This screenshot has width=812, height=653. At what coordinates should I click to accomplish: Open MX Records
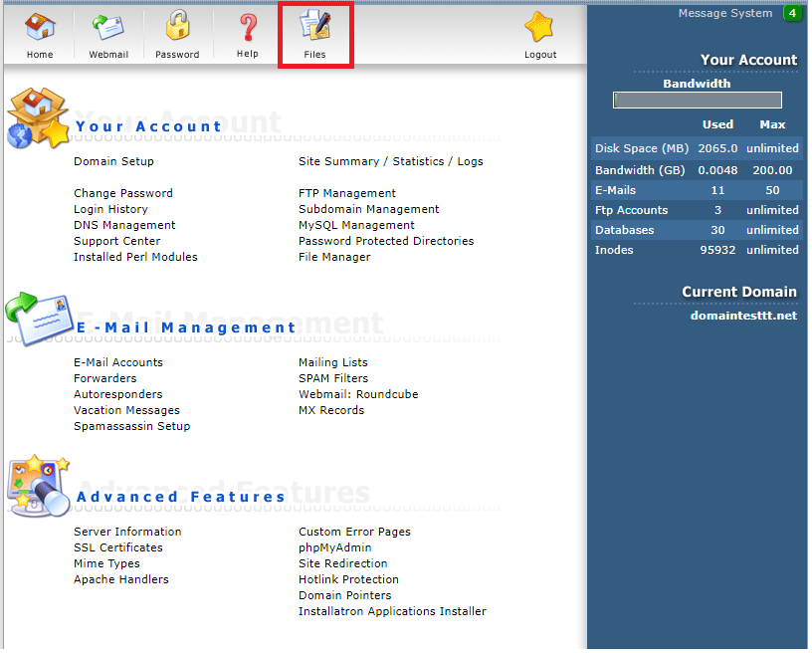(x=331, y=411)
